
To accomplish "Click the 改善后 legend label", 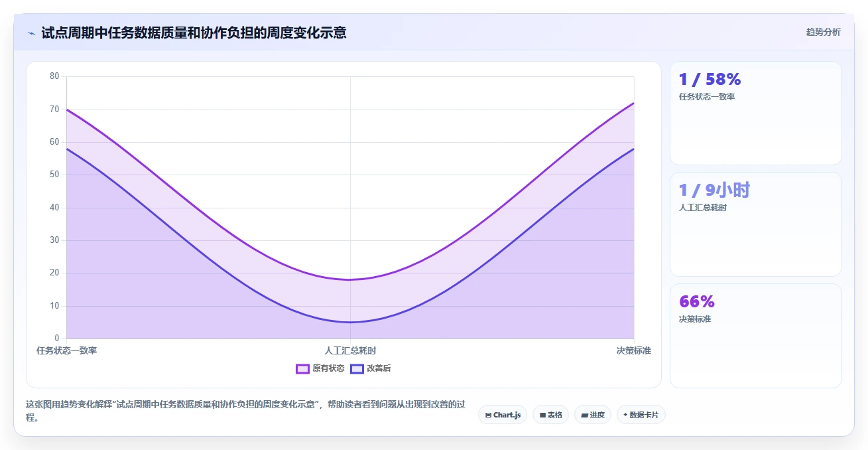I will click(x=379, y=368).
